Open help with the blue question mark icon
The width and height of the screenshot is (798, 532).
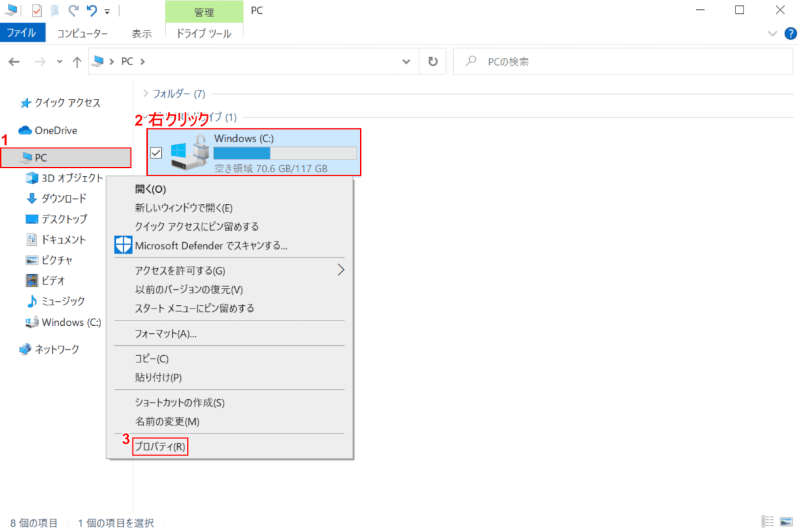coord(791,33)
